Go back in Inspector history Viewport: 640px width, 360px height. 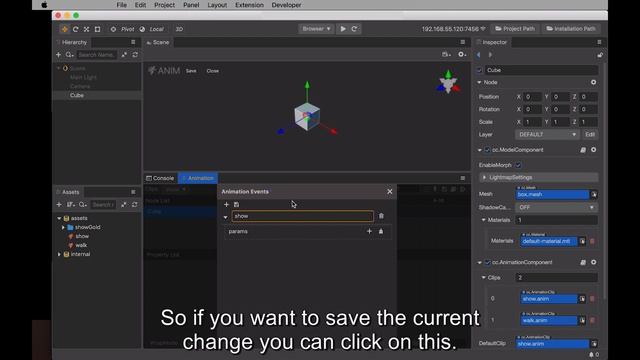pos(479,55)
